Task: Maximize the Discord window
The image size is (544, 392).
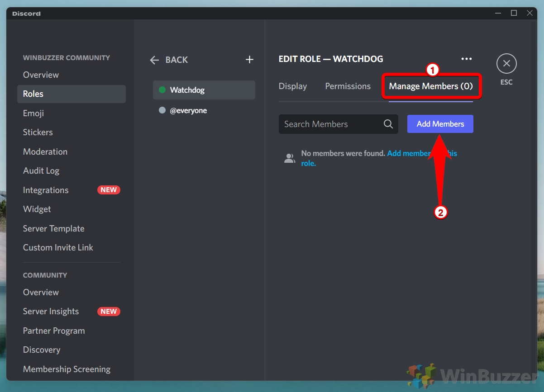Action: point(514,13)
